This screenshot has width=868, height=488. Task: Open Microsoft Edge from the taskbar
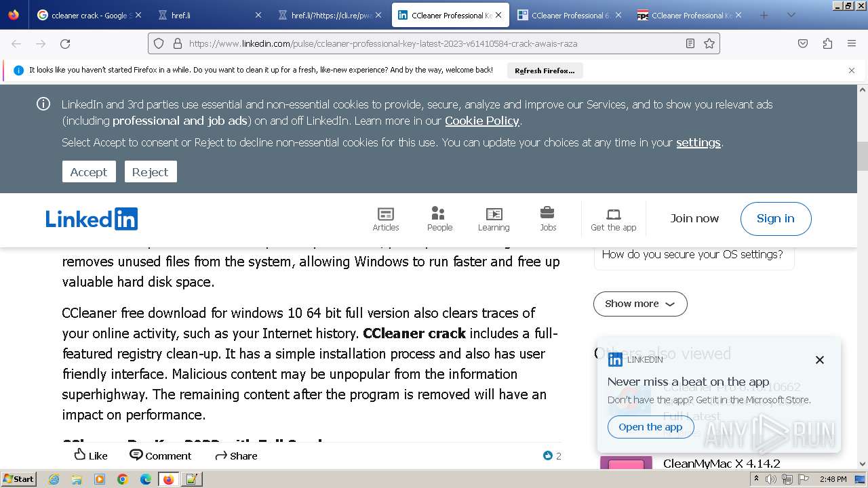(146, 479)
